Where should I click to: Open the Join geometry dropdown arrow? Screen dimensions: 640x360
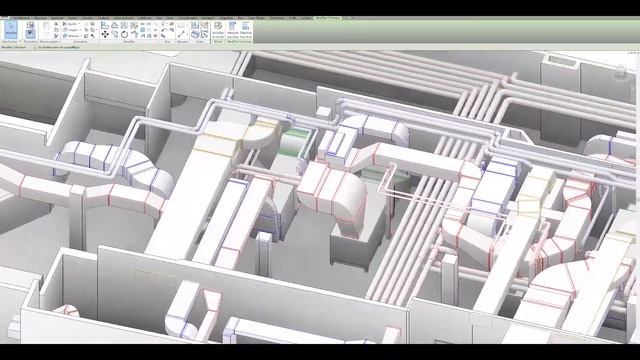click(82, 36)
